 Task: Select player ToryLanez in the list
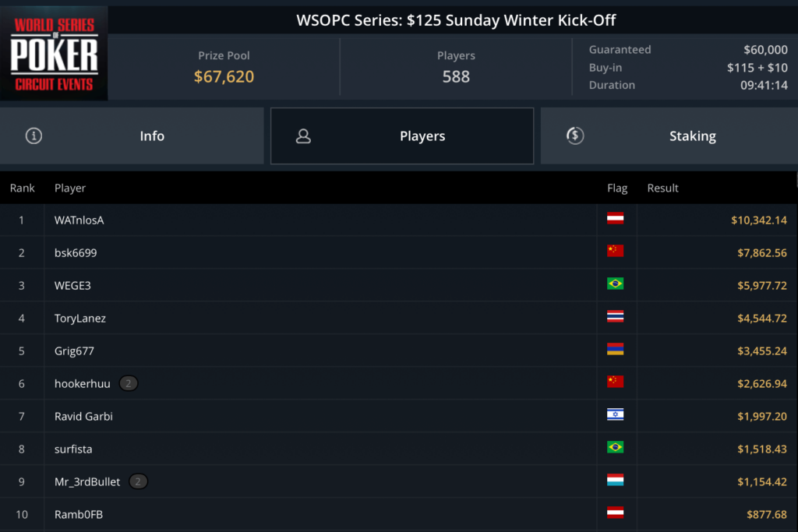pos(80,318)
